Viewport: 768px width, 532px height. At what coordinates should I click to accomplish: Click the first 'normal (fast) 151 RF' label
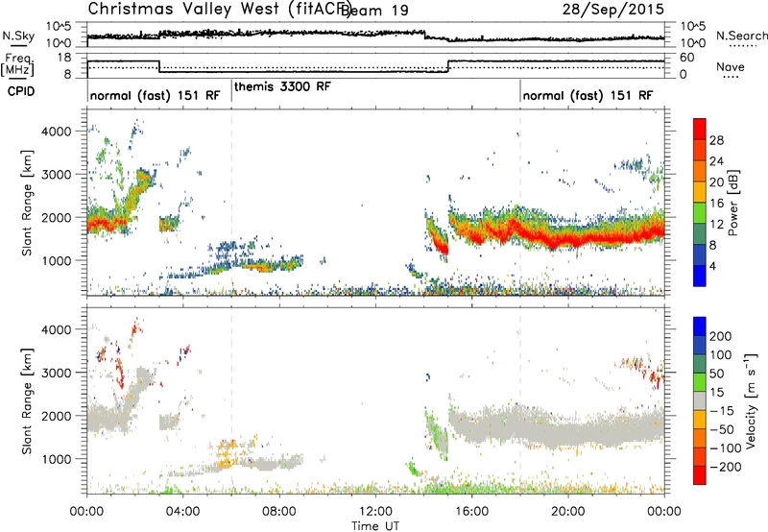(156, 95)
